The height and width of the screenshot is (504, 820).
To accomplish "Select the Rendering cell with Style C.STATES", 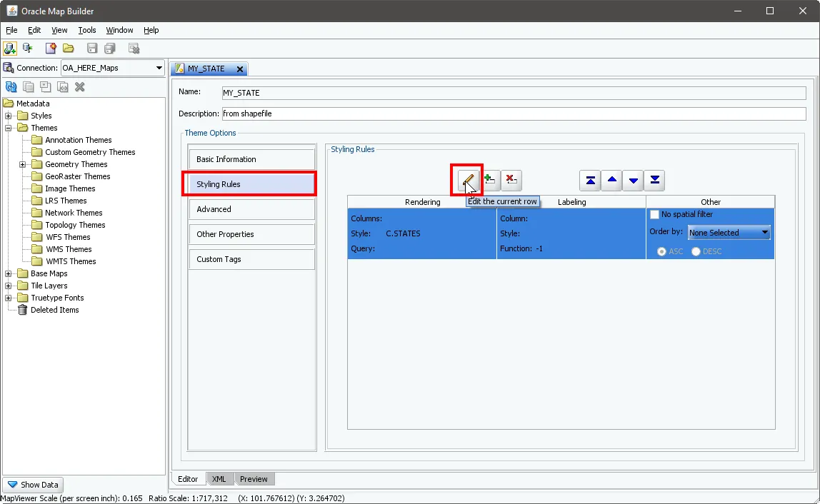I will (422, 233).
